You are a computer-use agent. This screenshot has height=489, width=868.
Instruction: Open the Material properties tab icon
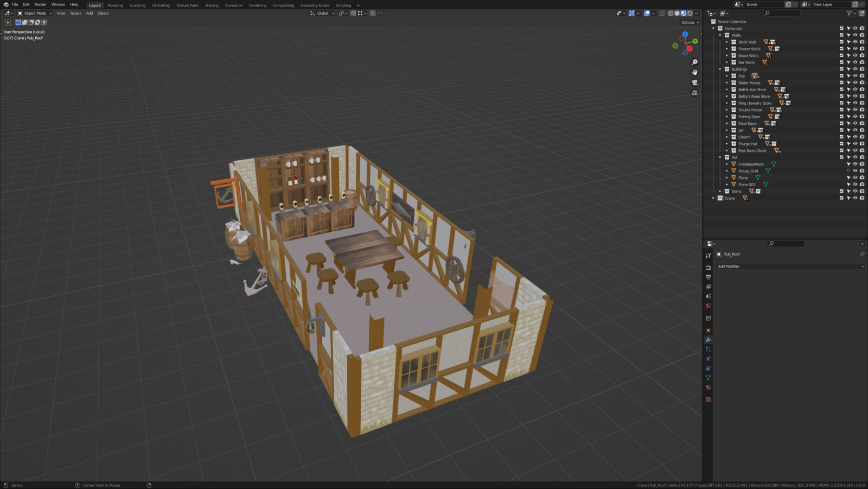tap(708, 387)
